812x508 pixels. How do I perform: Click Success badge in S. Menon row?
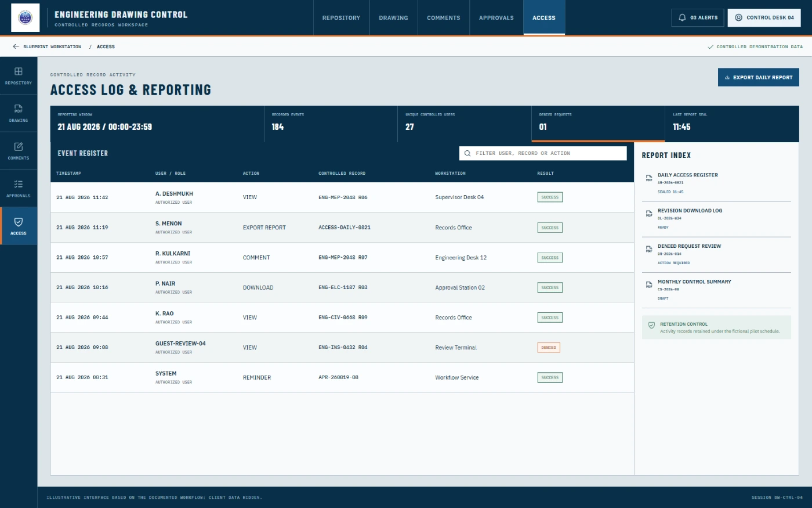point(550,228)
